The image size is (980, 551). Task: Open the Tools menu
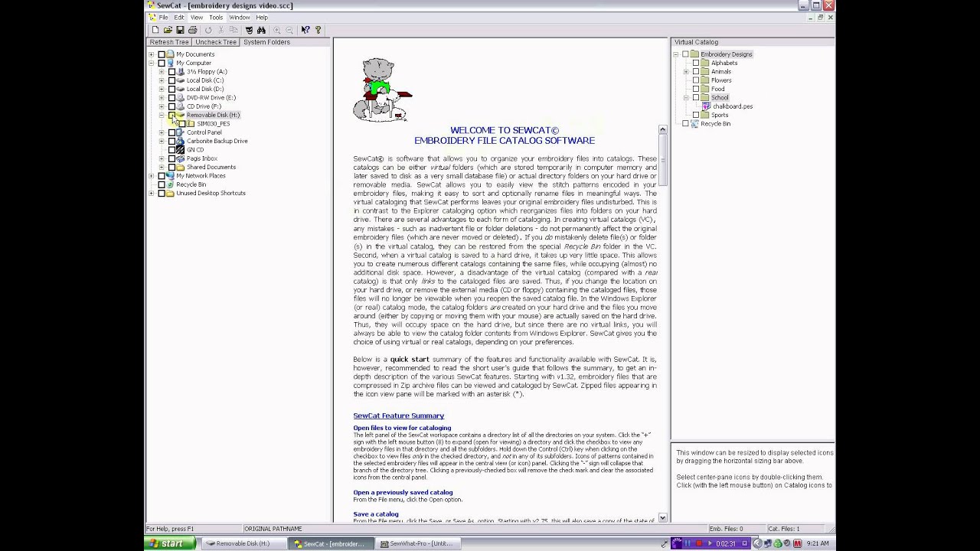216,18
